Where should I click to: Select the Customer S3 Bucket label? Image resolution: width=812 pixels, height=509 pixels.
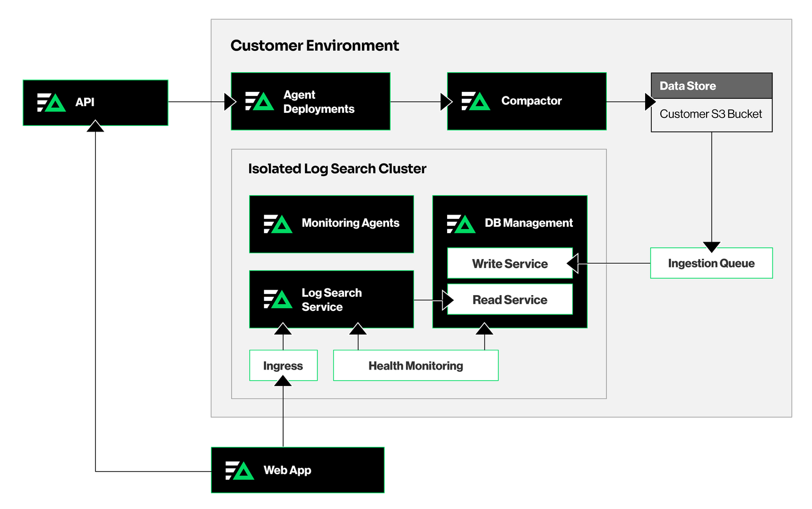point(710,114)
